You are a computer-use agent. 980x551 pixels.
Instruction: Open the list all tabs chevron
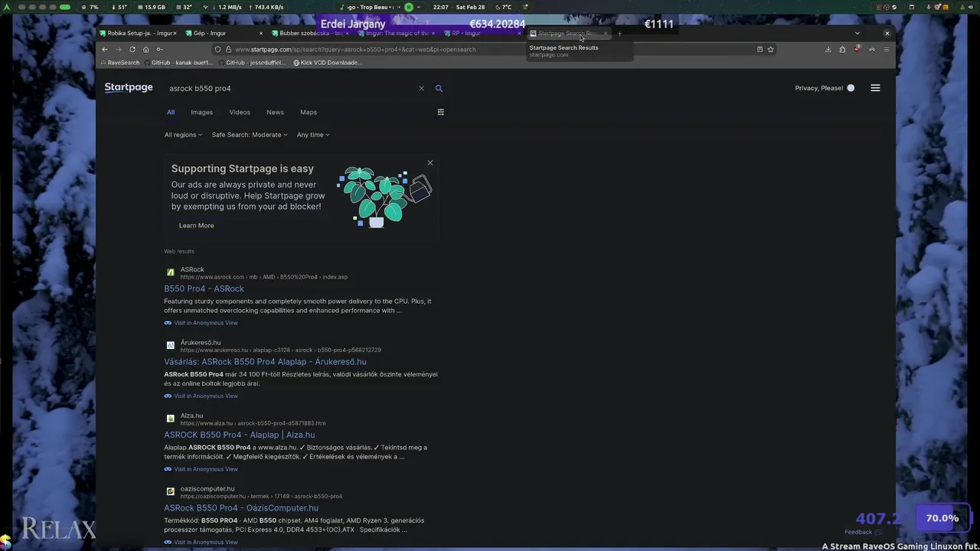857,33
